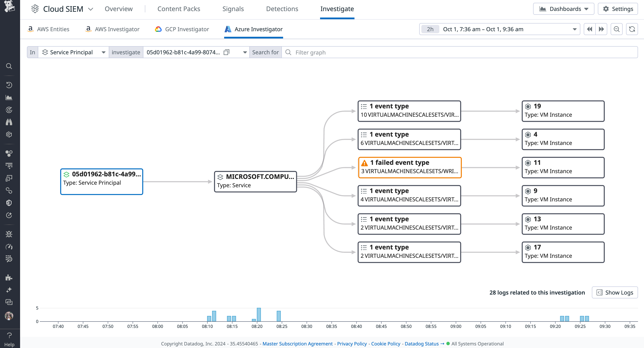Open Watchdog via the binoculars sidebar icon
644x348 pixels.
[9, 122]
